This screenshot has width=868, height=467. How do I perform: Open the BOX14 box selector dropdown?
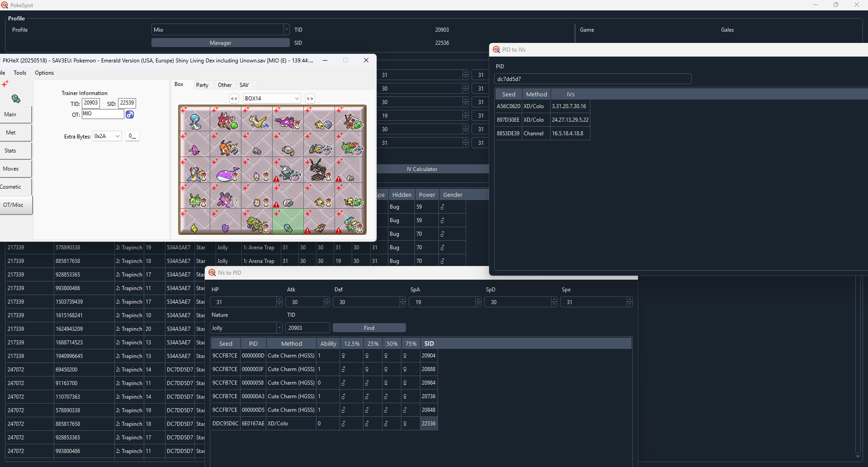coord(272,99)
